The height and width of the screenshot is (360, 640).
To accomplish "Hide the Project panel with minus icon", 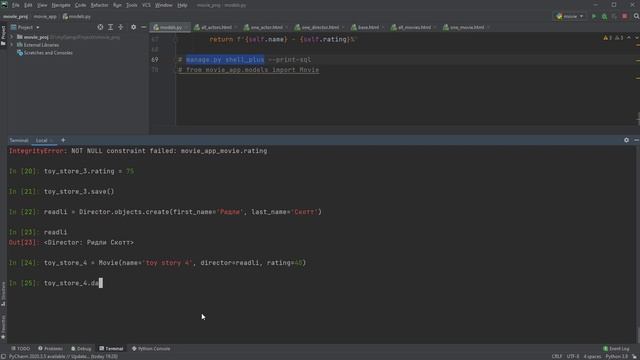I will [x=144, y=27].
